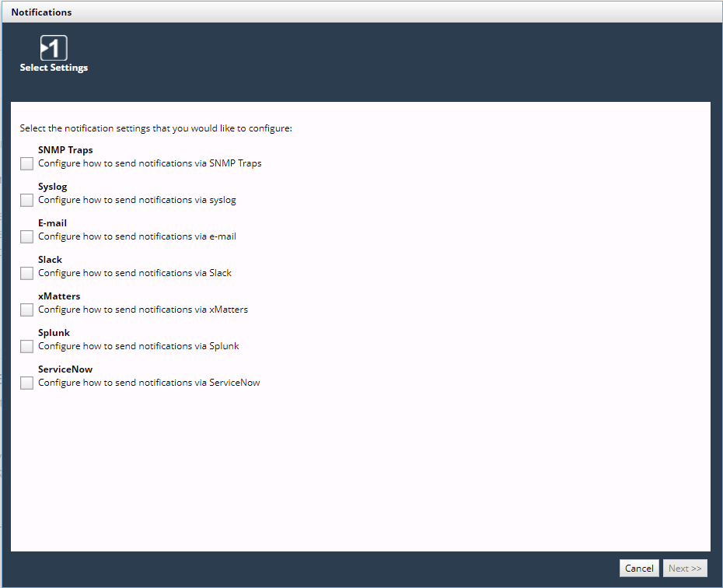Image resolution: width=723 pixels, height=588 pixels.
Task: Click the bold xMatters heading
Action: point(59,296)
